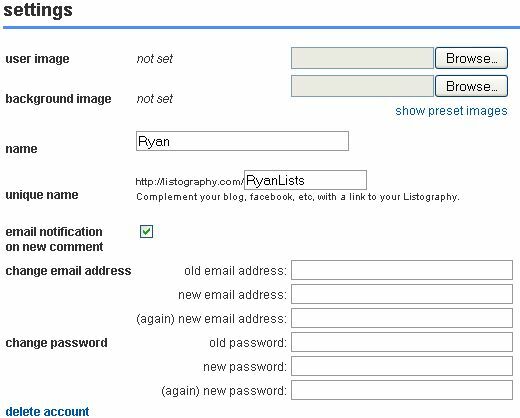Image resolution: width=520 pixels, height=418 pixels.
Task: Click the background image label
Action: pos(58,99)
